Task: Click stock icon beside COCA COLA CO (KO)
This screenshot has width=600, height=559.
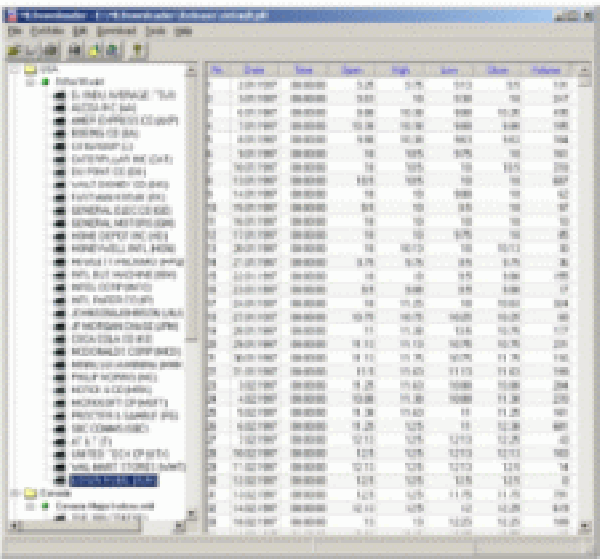Action: (59, 339)
